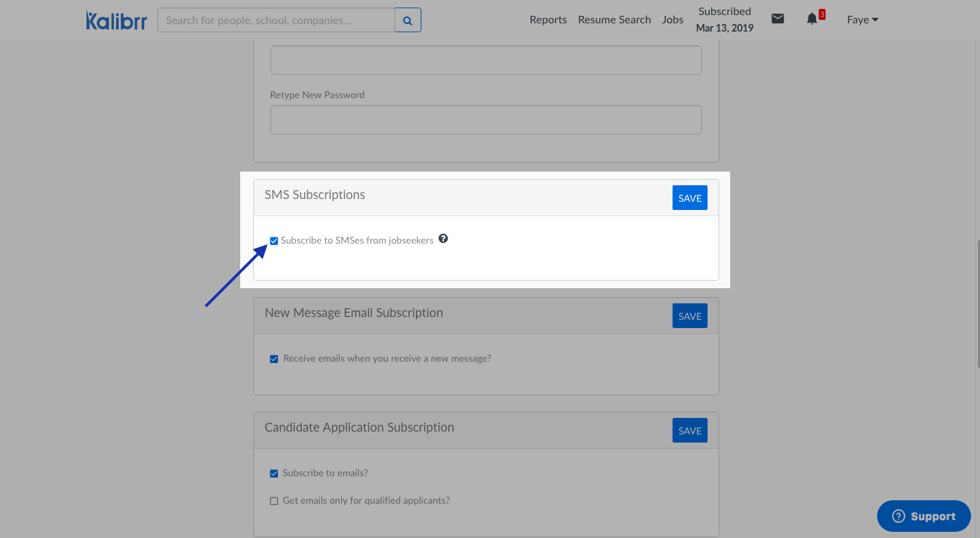Toggle Subscribe to emails checkbox
The height and width of the screenshot is (538, 980).
click(274, 473)
